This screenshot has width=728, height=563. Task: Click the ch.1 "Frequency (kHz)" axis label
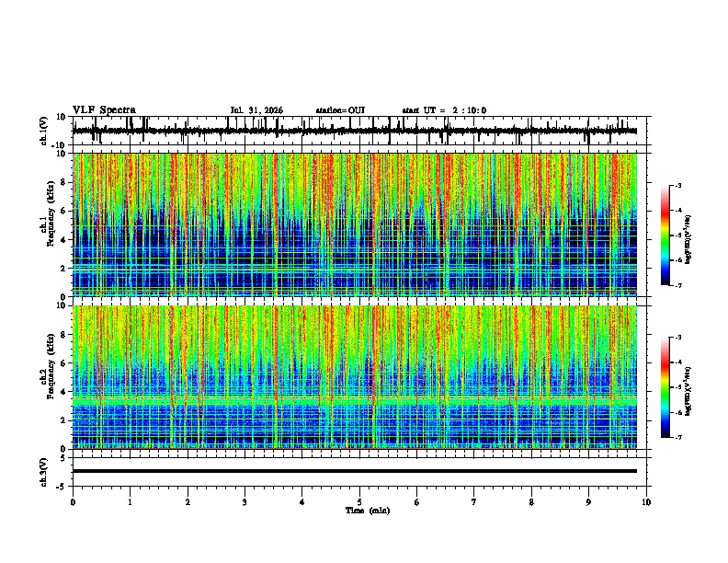51,213
